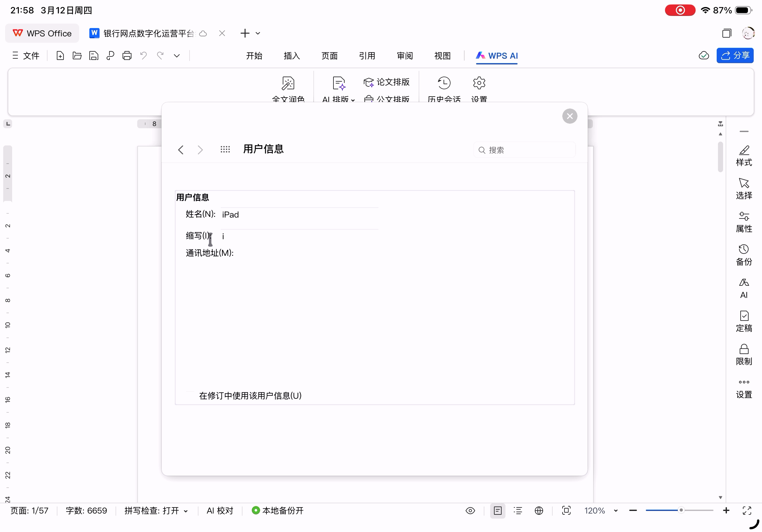This screenshot has width=762, height=532.
Task: Toggle the eye protection mode icon
Action: point(470,510)
